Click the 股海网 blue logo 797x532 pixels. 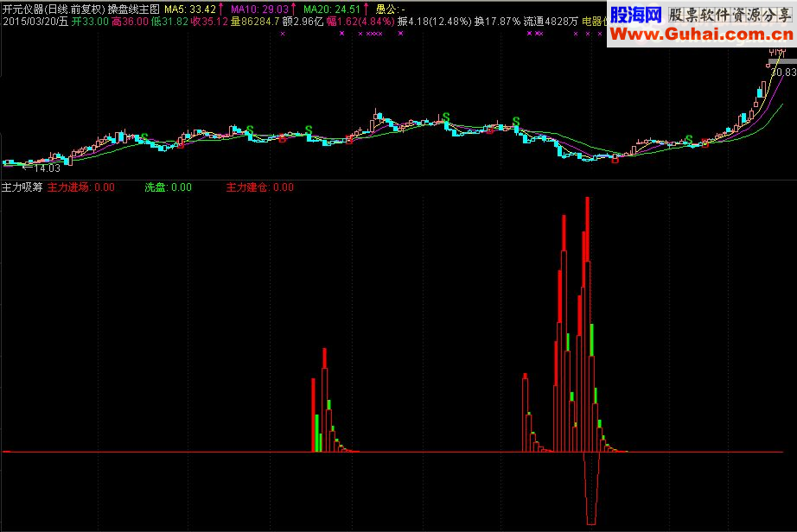coord(636,15)
